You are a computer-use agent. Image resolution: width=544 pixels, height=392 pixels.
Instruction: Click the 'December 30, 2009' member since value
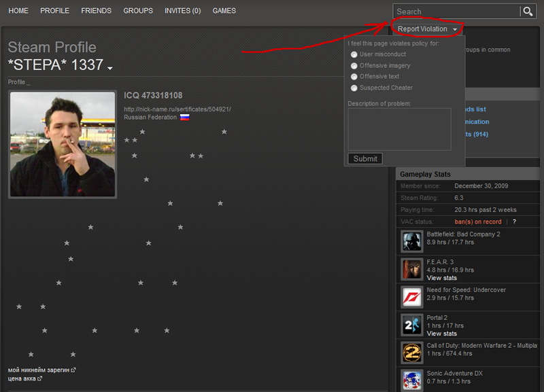click(x=481, y=186)
